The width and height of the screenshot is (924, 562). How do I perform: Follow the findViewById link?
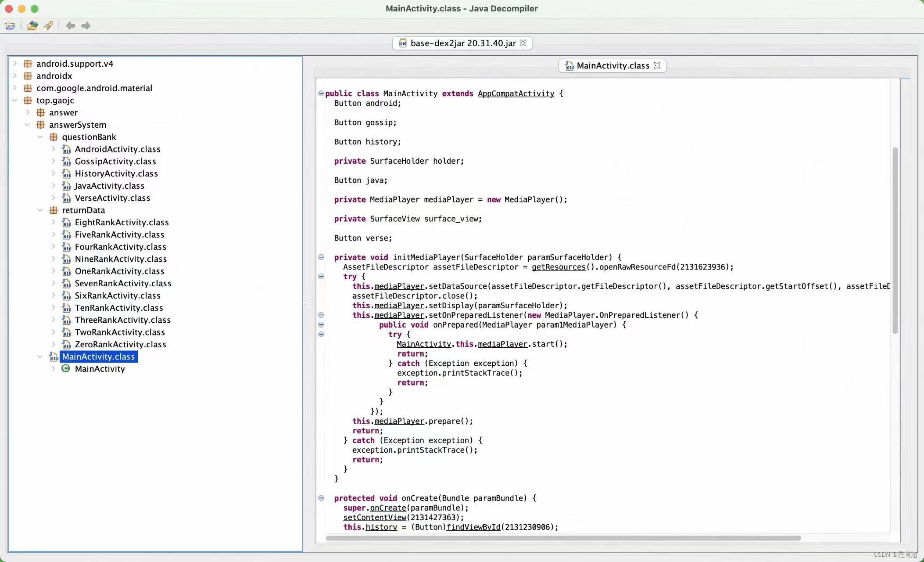click(473, 527)
